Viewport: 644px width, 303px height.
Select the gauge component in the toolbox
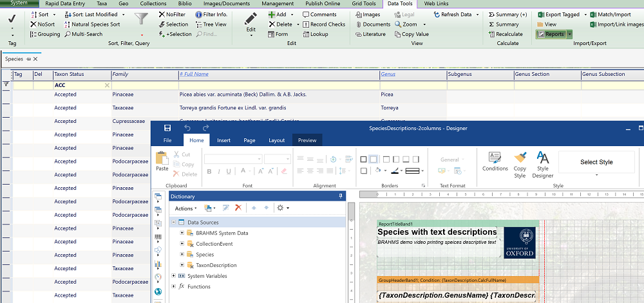click(158, 277)
